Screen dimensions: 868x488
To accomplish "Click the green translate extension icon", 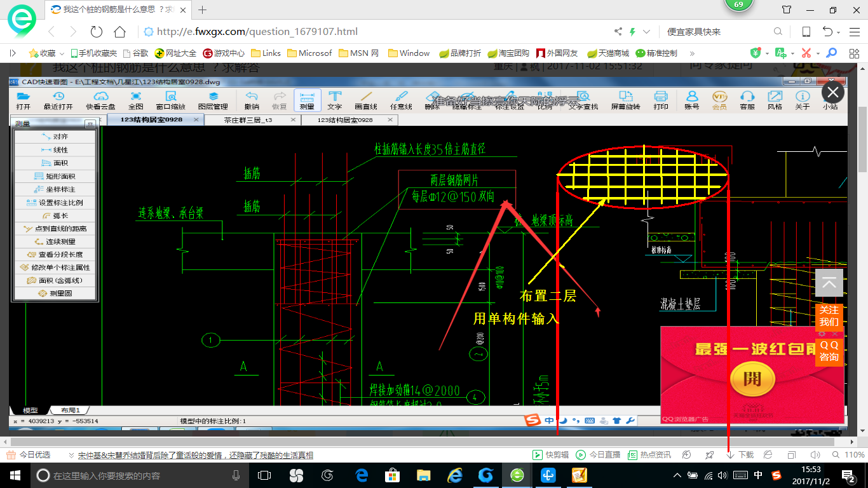I will pyautogui.click(x=780, y=53).
